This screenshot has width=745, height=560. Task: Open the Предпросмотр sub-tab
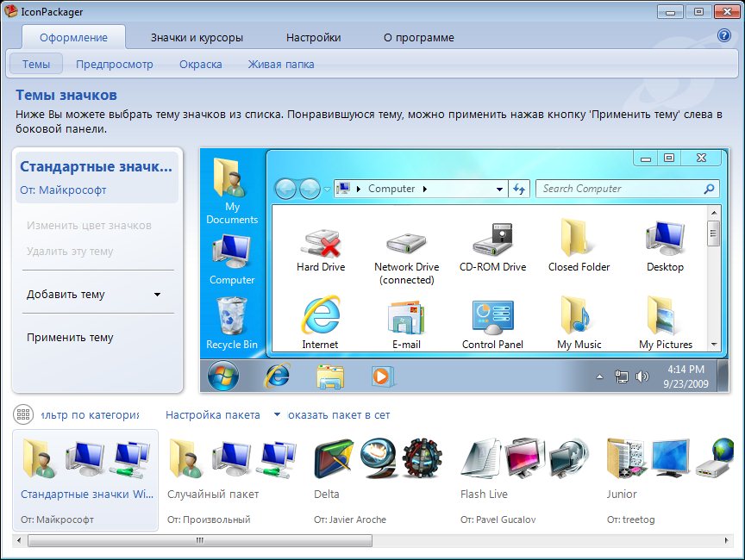pyautogui.click(x=114, y=64)
